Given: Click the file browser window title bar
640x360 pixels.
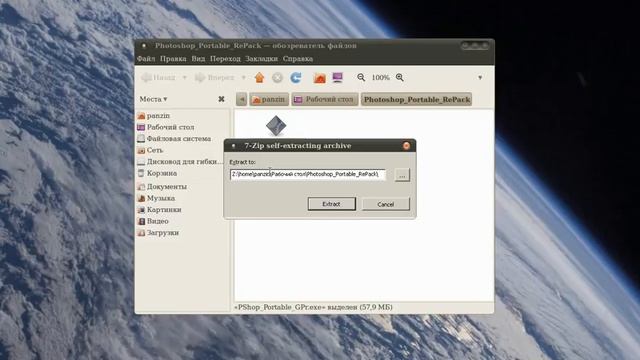Looking at the screenshot, I should [x=314, y=46].
